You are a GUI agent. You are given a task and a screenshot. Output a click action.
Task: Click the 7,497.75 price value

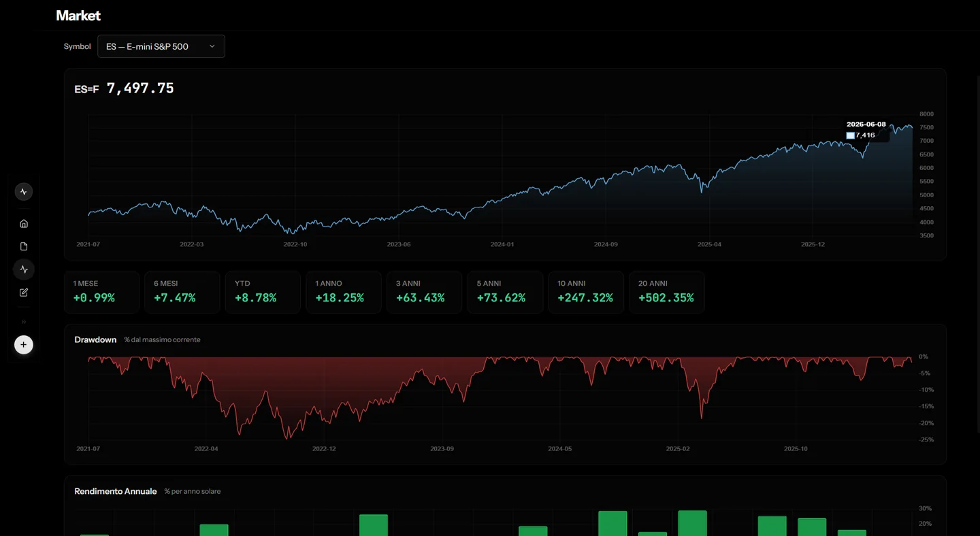(140, 88)
